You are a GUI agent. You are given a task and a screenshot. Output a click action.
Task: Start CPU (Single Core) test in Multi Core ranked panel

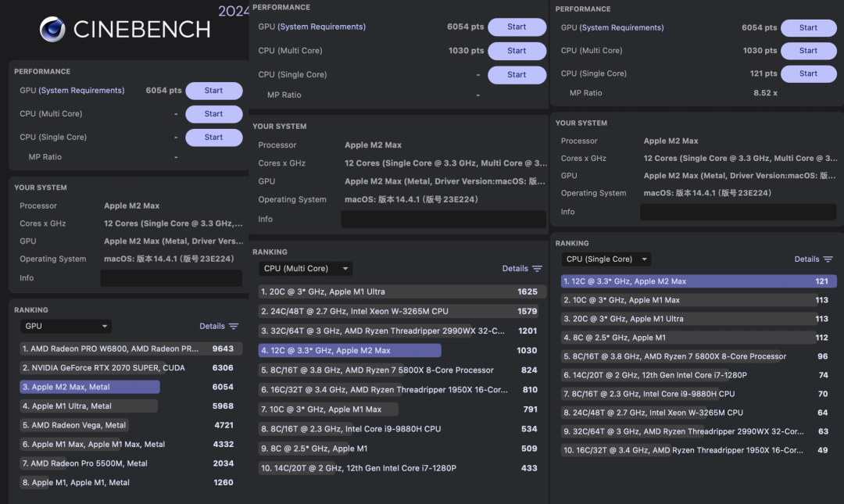517,75
